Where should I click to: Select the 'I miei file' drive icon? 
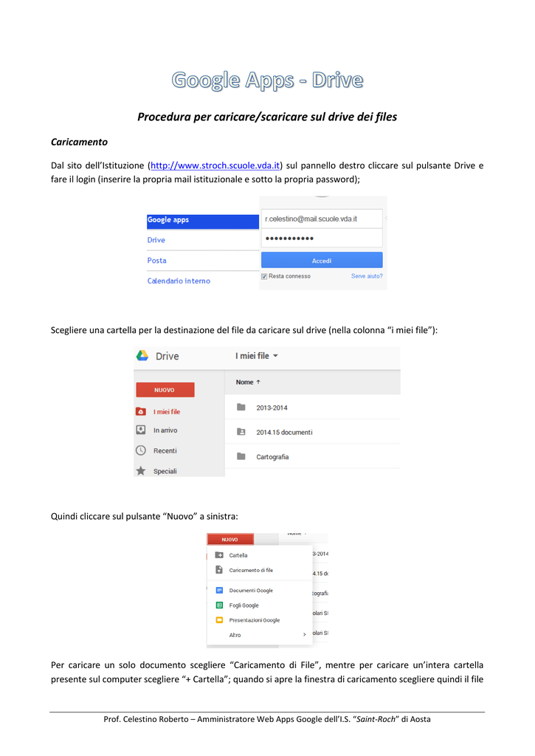click(x=141, y=411)
